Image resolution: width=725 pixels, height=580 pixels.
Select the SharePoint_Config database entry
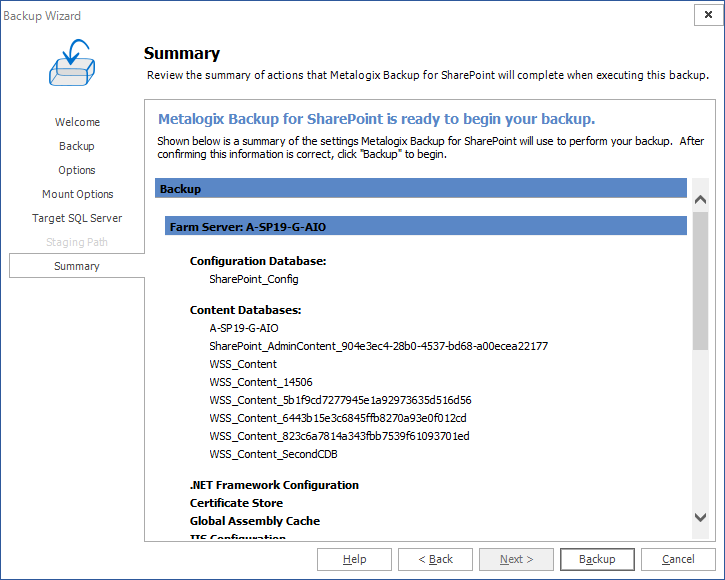pos(253,279)
